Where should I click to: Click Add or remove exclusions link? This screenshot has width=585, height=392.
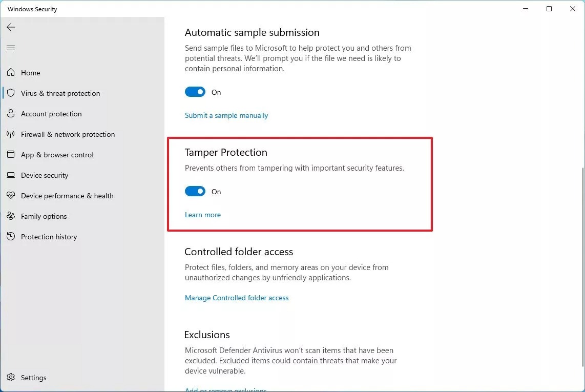pos(226,389)
